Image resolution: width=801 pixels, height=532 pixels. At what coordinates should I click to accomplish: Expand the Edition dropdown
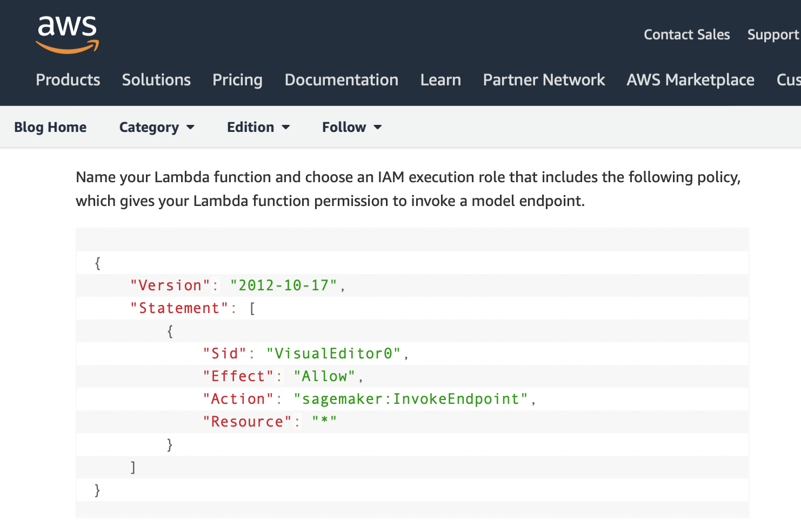tap(258, 127)
